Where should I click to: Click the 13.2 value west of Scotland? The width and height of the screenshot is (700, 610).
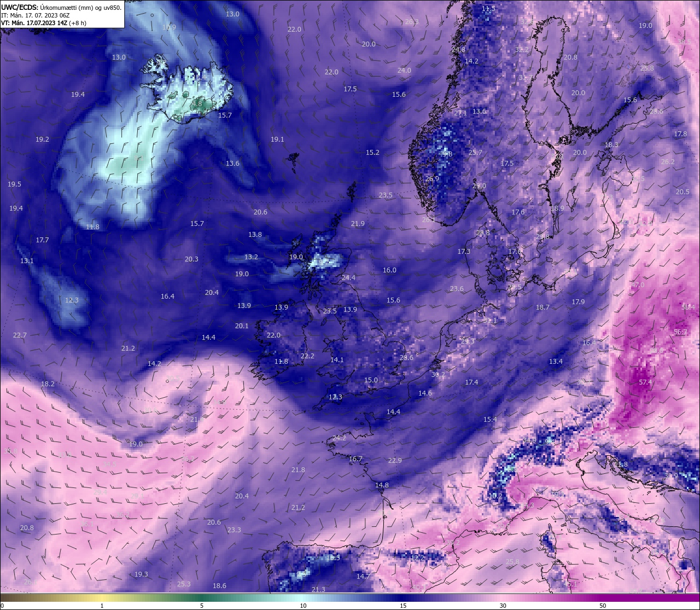tap(251, 257)
